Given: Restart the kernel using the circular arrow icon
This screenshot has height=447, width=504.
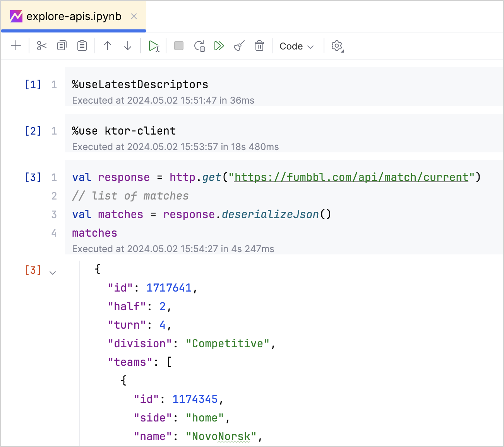Looking at the screenshot, I should point(199,46).
